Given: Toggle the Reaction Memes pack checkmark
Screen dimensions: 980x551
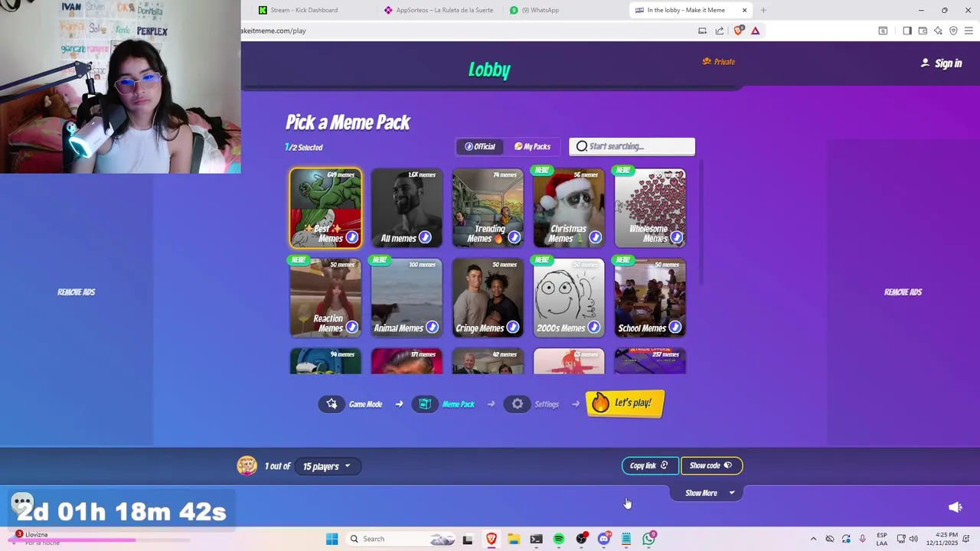Looking at the screenshot, I should click(351, 328).
